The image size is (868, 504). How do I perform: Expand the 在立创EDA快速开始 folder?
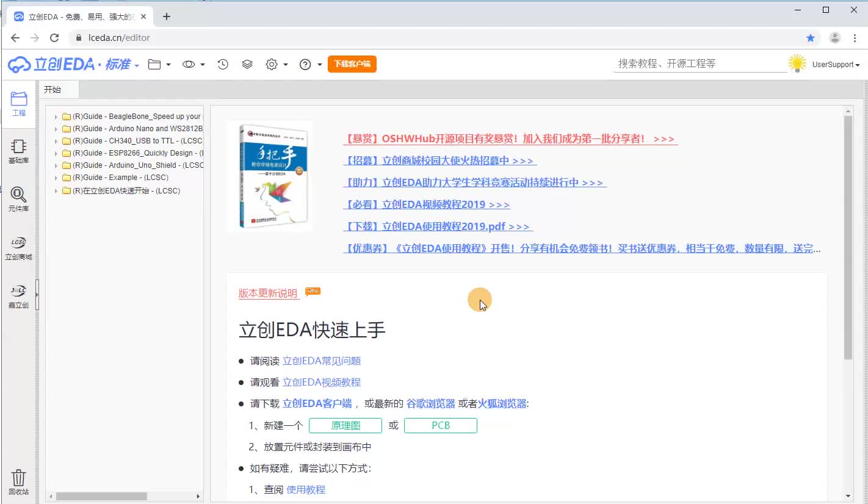[x=56, y=191]
